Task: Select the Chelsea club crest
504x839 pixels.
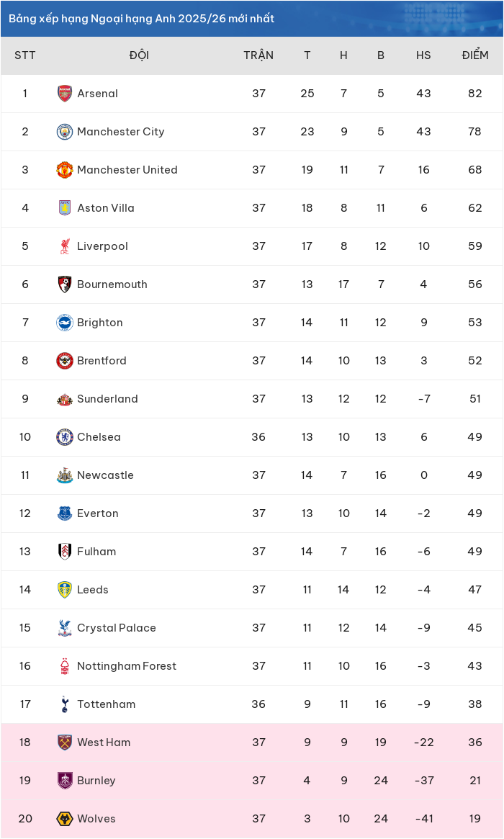Action: click(x=65, y=437)
